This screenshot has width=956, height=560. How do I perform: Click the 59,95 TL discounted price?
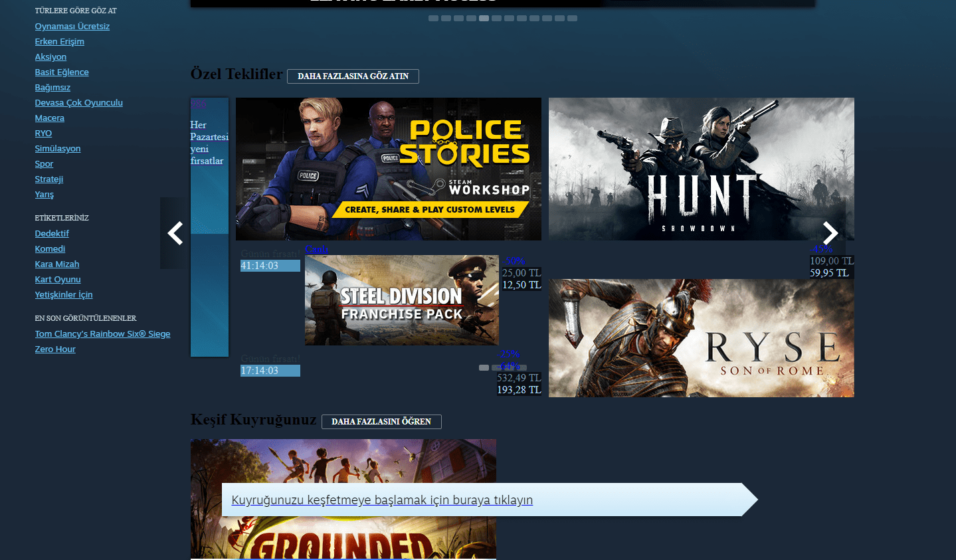click(x=829, y=273)
